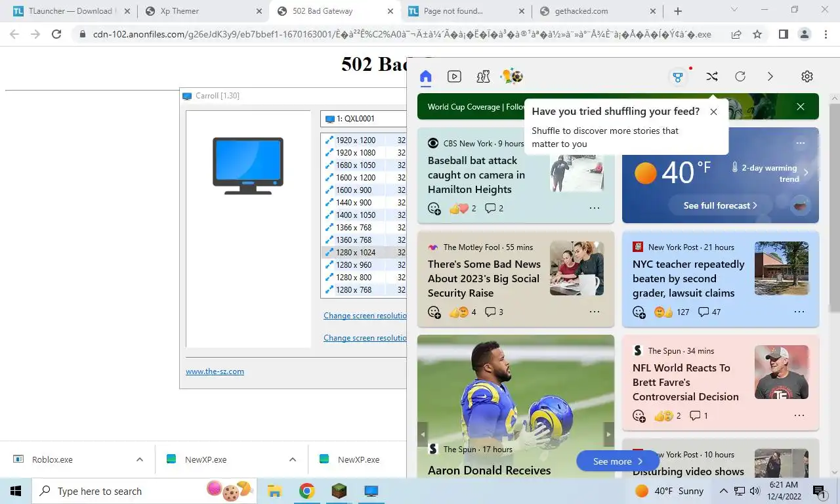This screenshot has height=504, width=840.
Task: Switch to Page not found tab
Action: pos(466,11)
